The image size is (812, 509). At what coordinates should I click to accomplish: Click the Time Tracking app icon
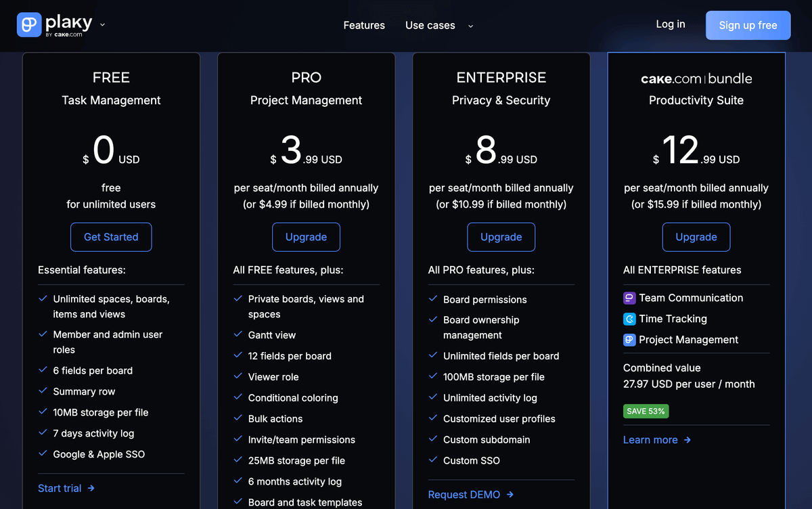[629, 319]
